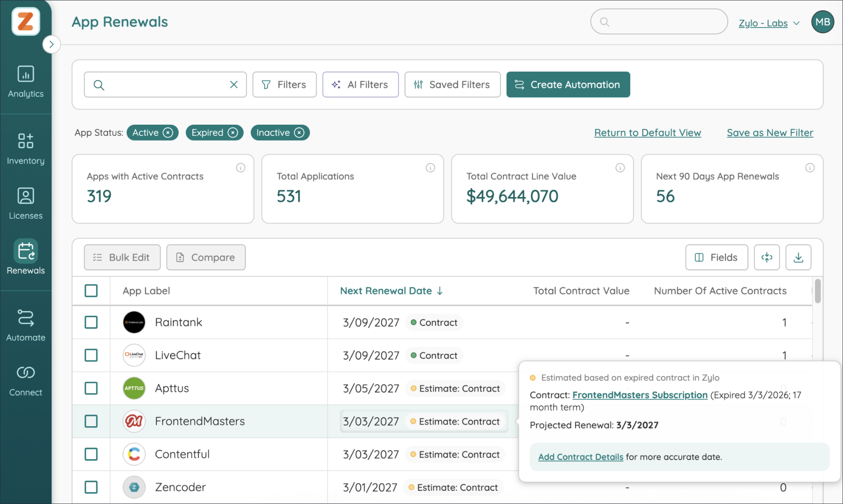Show info for Total Contract Line Value

(x=620, y=168)
